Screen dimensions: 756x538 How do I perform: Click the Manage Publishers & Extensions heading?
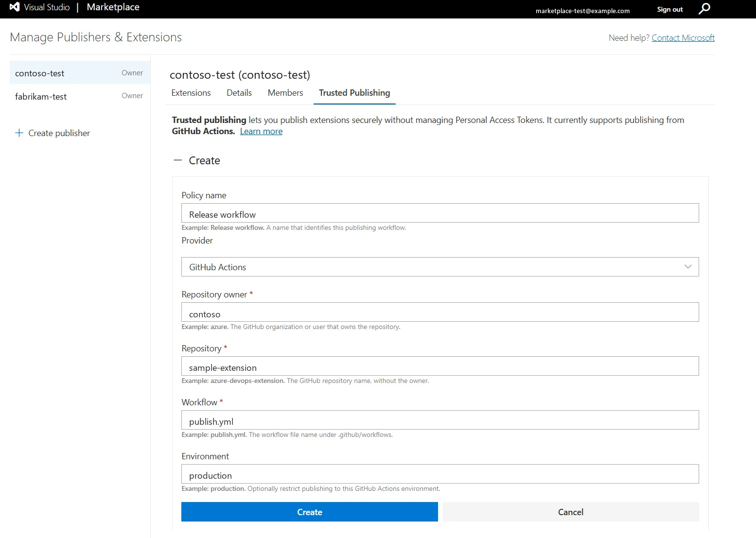click(96, 37)
